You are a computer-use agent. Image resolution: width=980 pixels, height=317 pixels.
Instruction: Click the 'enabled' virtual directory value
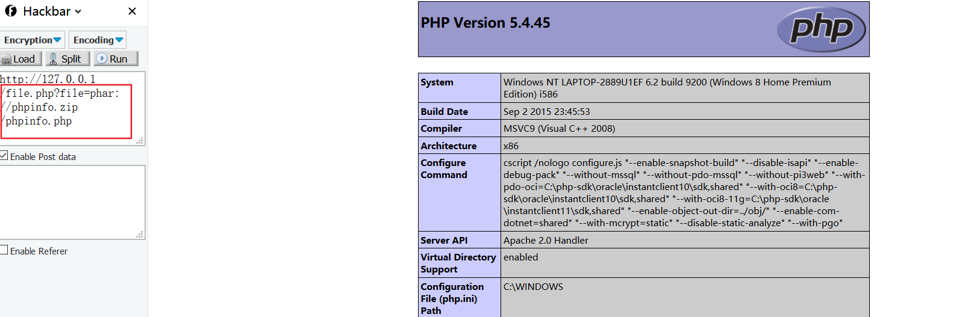[521, 257]
